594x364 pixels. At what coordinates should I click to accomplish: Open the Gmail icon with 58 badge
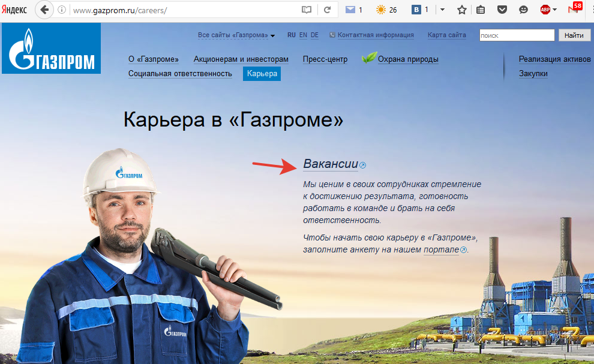pos(575,8)
